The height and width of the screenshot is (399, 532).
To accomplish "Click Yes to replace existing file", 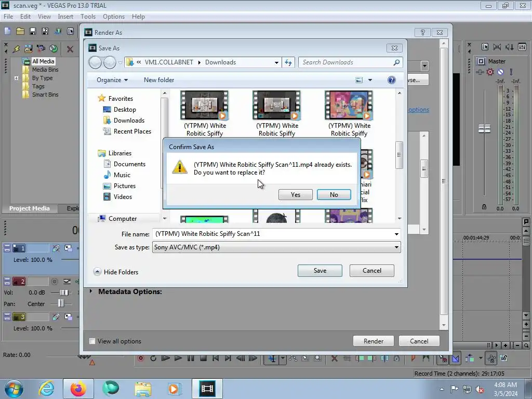I will tap(296, 195).
